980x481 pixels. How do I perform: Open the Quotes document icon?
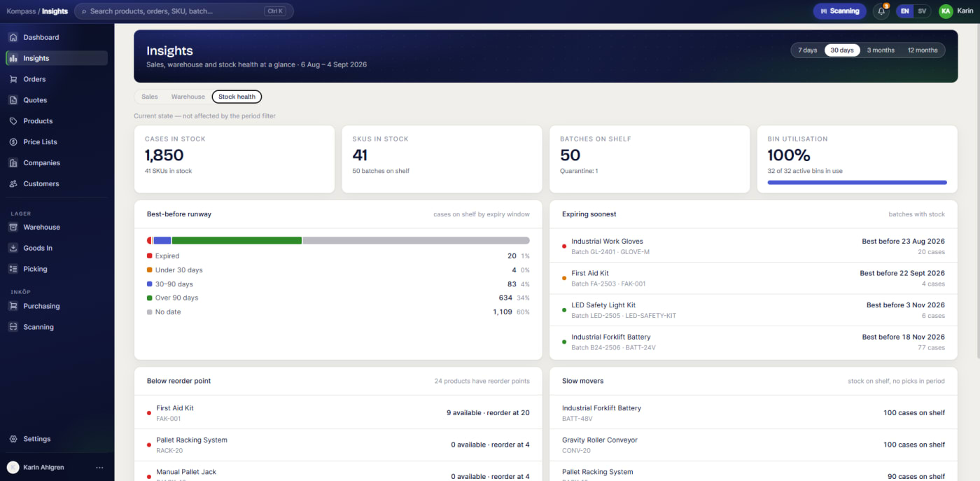click(x=13, y=100)
